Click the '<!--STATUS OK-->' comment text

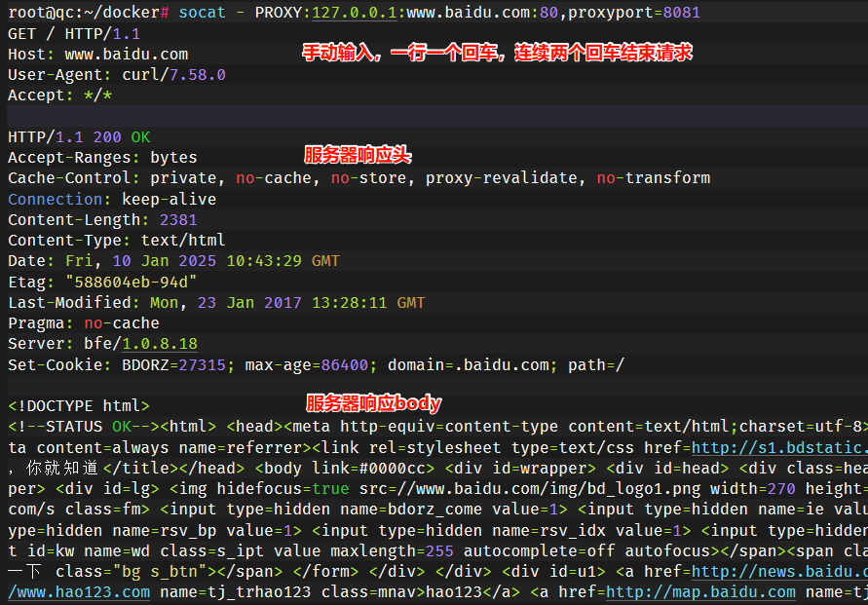[84, 426]
